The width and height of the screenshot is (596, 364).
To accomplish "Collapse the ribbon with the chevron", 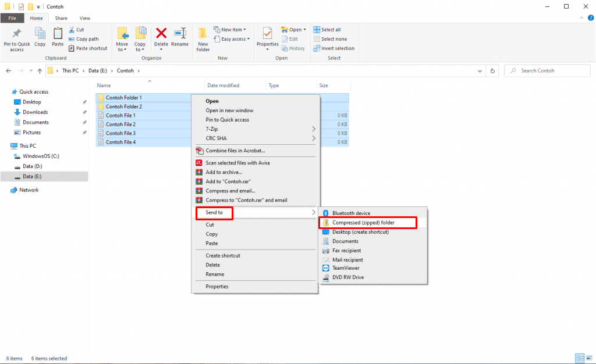I will [x=581, y=17].
